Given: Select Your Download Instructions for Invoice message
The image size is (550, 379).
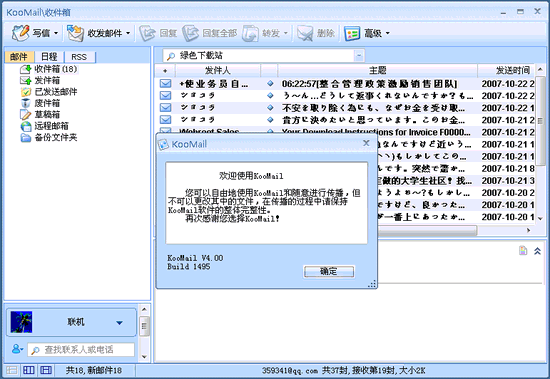Looking at the screenshot, I should pyautogui.click(x=376, y=132).
